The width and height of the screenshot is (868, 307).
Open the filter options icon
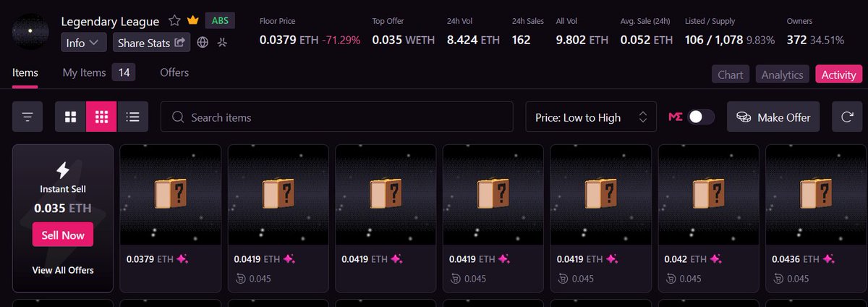click(x=27, y=117)
